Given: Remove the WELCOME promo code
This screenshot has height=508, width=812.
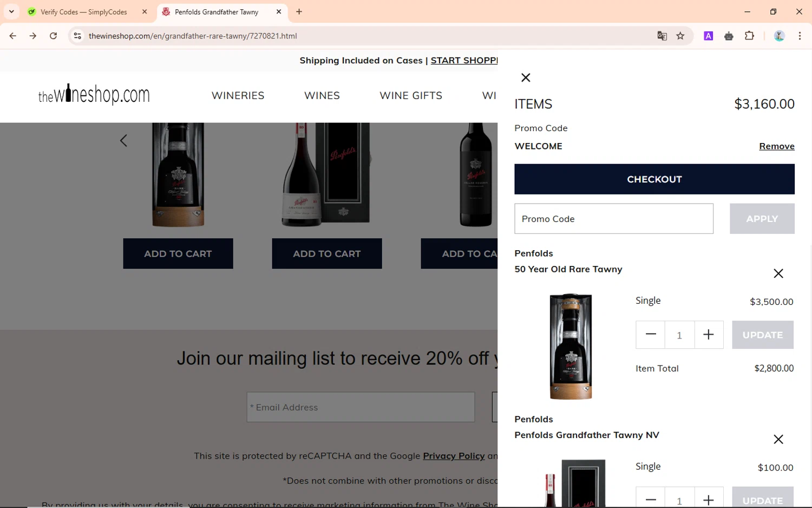Looking at the screenshot, I should click(776, 146).
